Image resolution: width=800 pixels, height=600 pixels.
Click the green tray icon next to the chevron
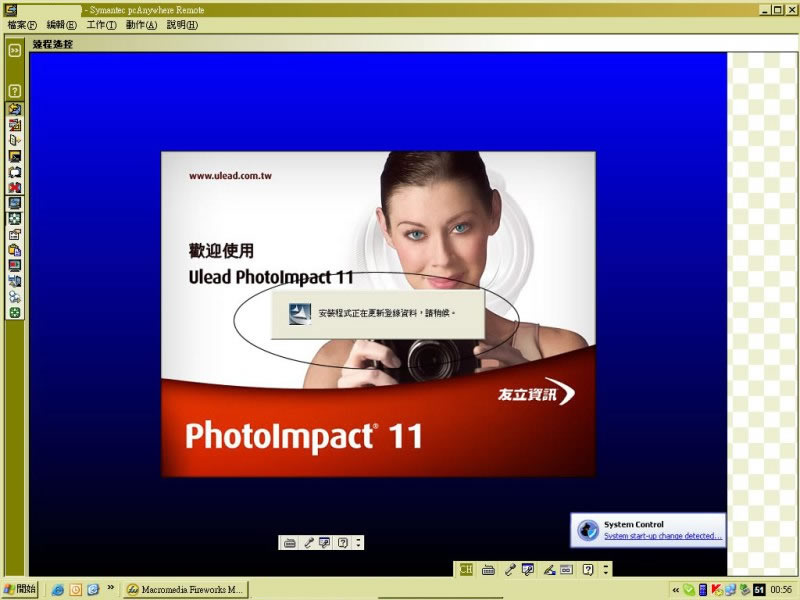(689, 590)
